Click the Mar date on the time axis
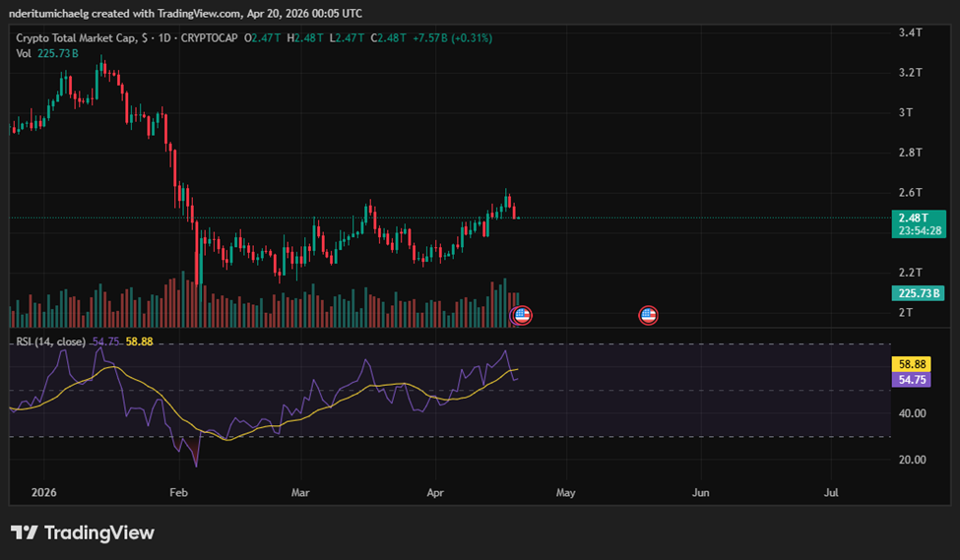This screenshot has width=960, height=560. (x=299, y=490)
